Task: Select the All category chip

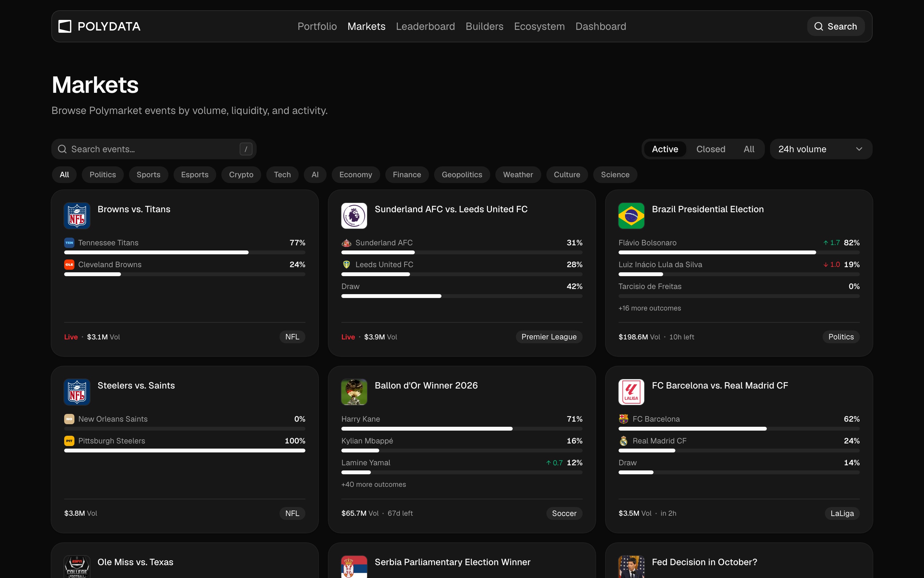Action: (x=64, y=175)
